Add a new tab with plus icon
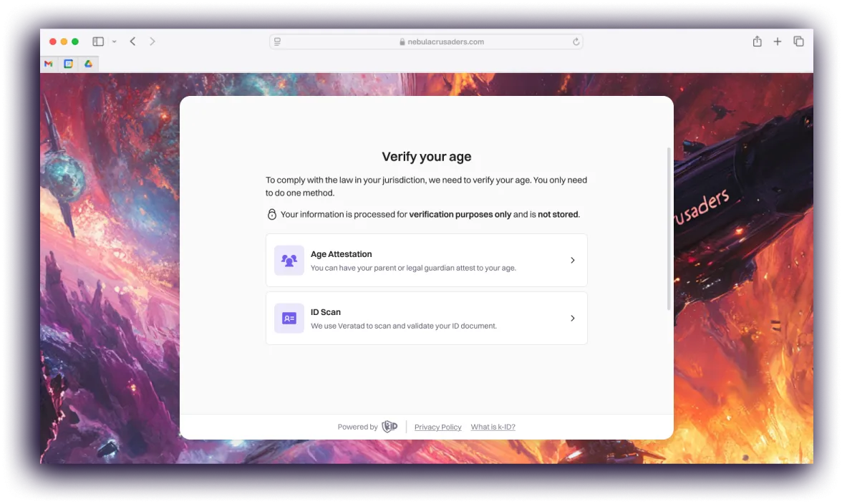Screen dimensions: 842x504 tap(777, 42)
